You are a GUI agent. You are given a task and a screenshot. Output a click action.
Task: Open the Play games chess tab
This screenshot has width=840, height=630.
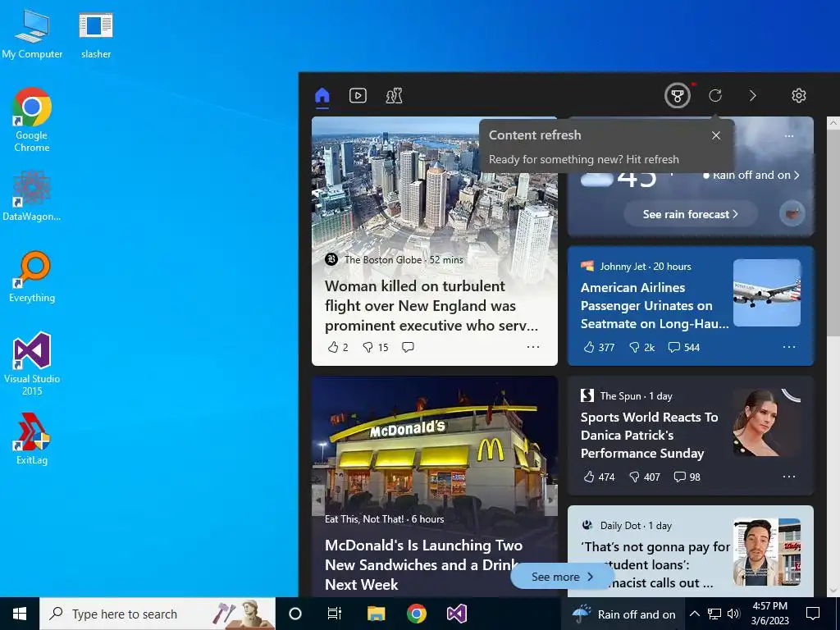pos(395,96)
